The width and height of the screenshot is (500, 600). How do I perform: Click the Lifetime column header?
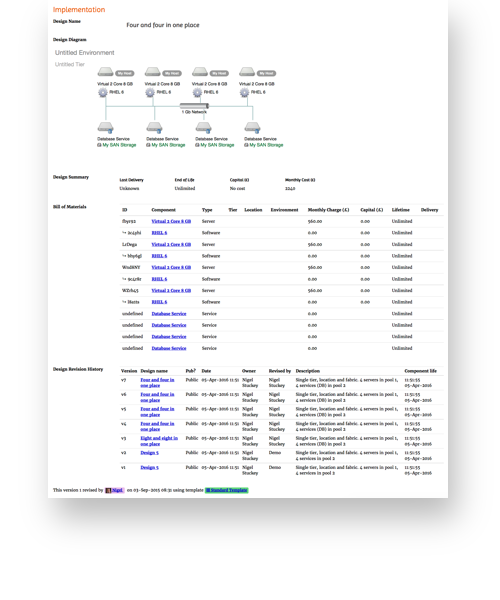(x=401, y=210)
